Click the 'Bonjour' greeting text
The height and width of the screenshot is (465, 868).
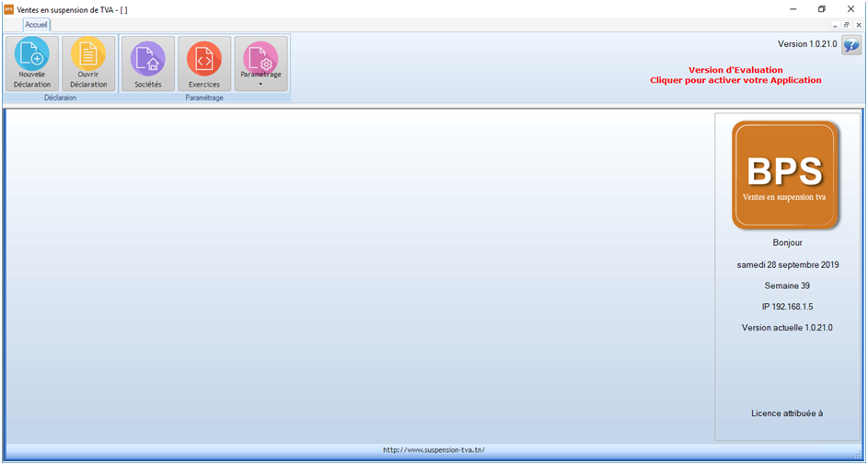click(x=787, y=243)
